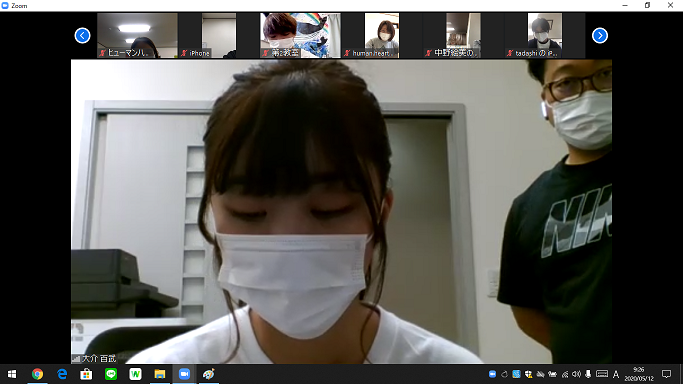The image size is (683, 384).
Task: Toggle the IME input mode A indicator
Action: 616,374
